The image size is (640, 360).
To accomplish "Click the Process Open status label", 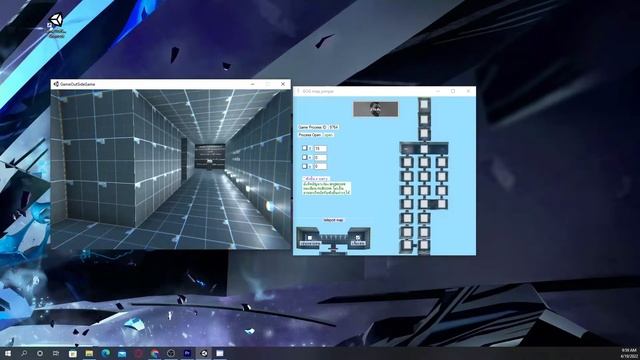I will [329, 135].
